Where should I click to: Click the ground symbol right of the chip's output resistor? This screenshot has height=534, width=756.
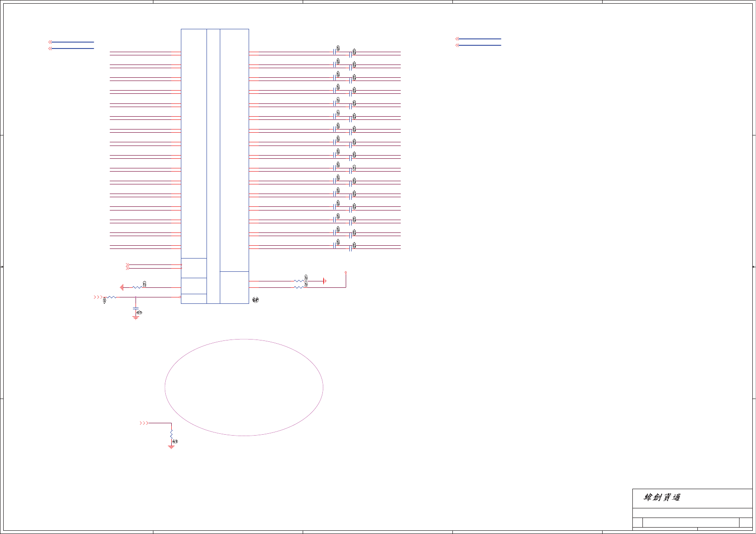(x=325, y=281)
